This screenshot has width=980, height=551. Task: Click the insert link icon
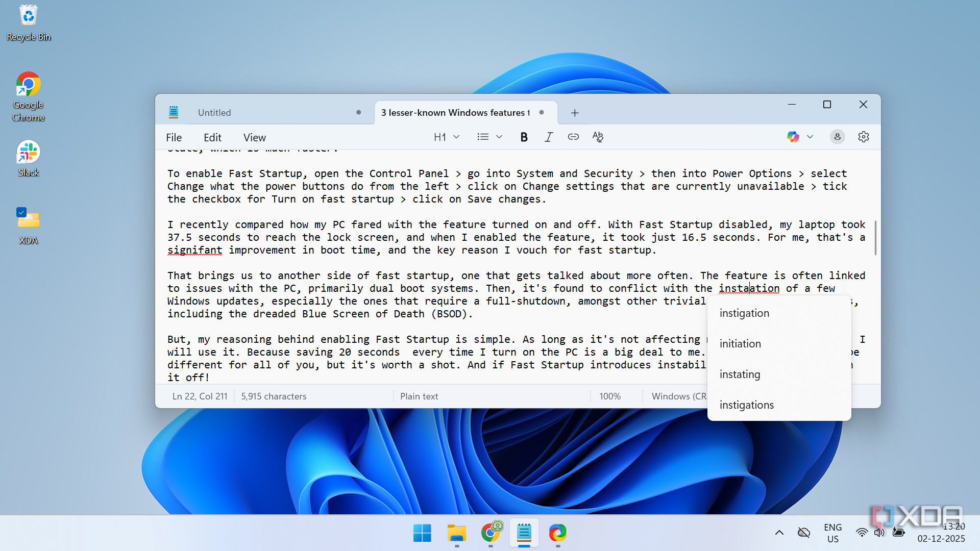(x=573, y=137)
